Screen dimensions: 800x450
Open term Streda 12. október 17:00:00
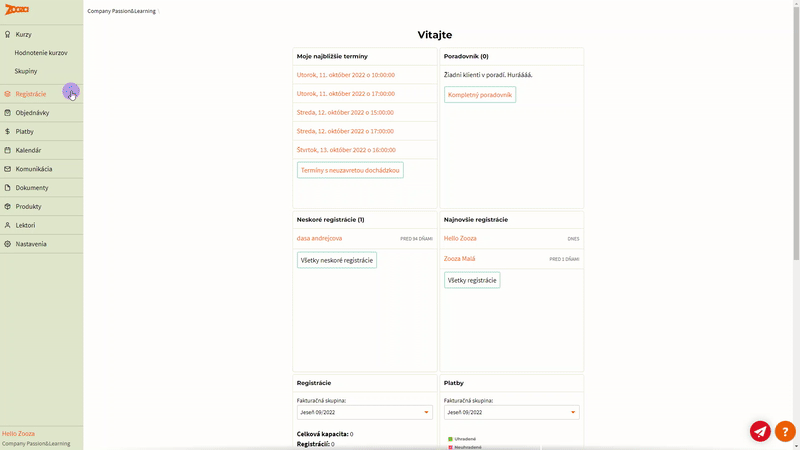tap(345, 131)
